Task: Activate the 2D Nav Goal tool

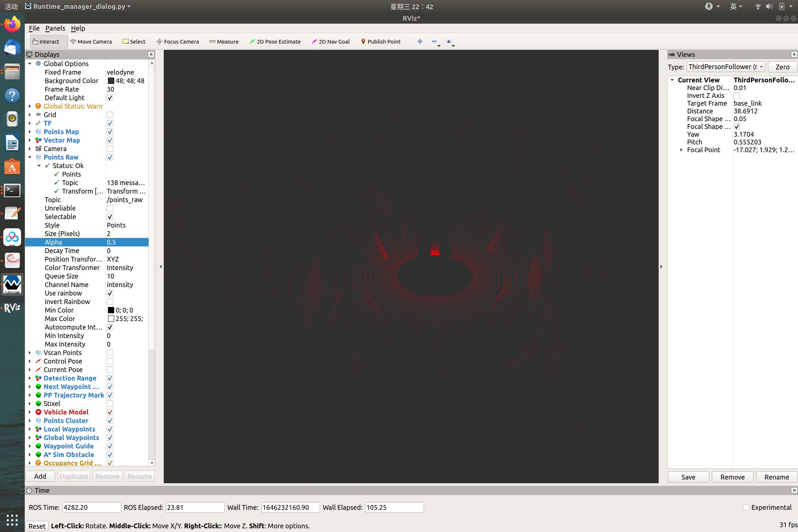Action: 330,41
